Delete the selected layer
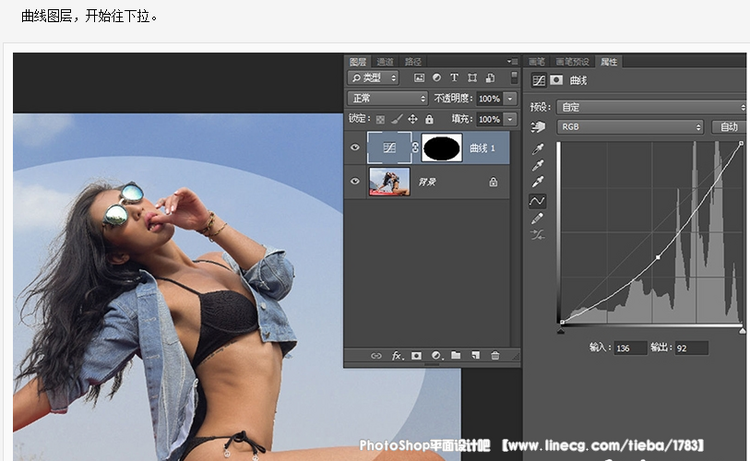This screenshot has height=461, width=750. click(x=495, y=355)
